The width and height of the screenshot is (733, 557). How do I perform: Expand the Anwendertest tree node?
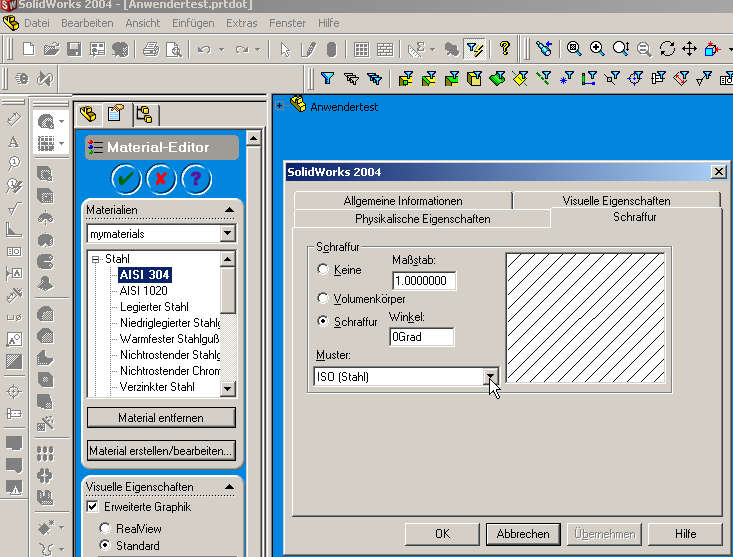click(x=280, y=106)
